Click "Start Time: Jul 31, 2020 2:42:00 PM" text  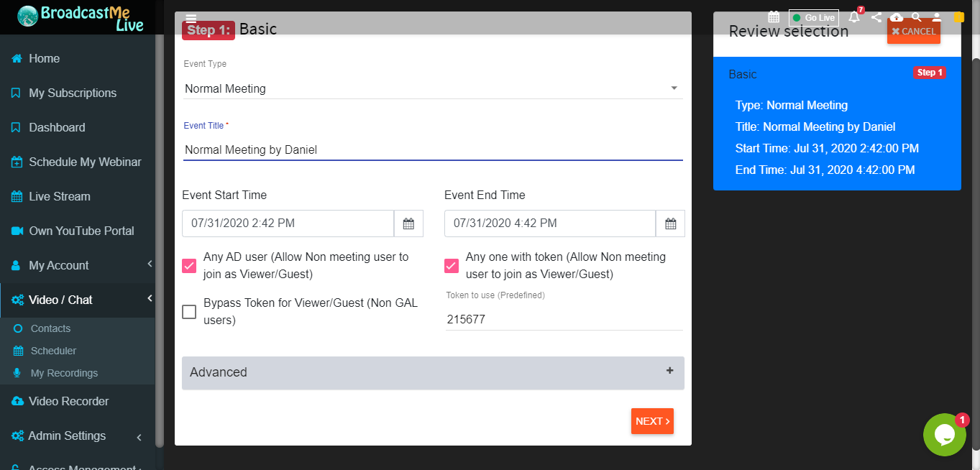coord(827,148)
